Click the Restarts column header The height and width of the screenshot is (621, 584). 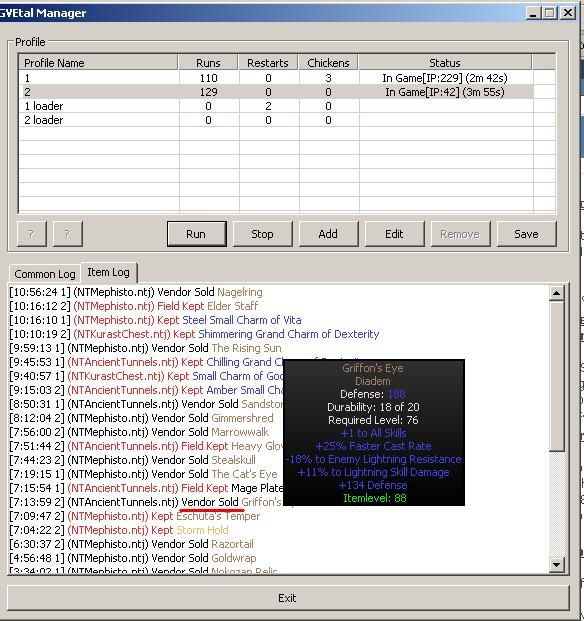268,63
